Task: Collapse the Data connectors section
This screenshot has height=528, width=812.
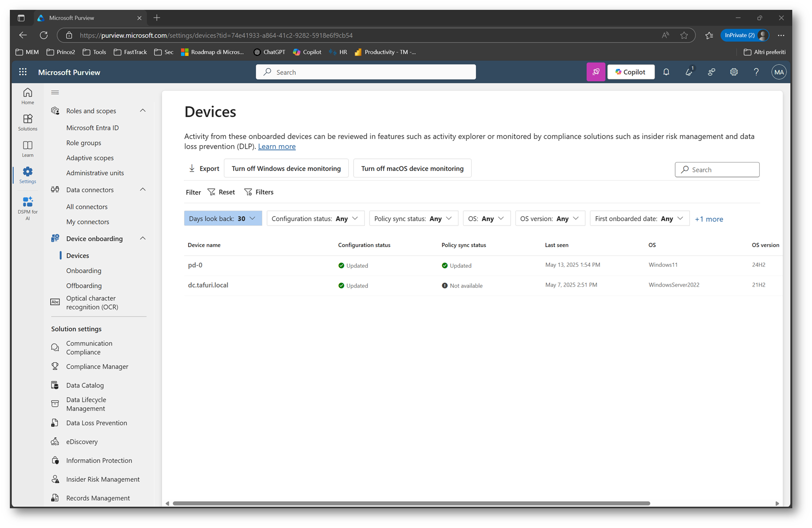Action: (143, 190)
